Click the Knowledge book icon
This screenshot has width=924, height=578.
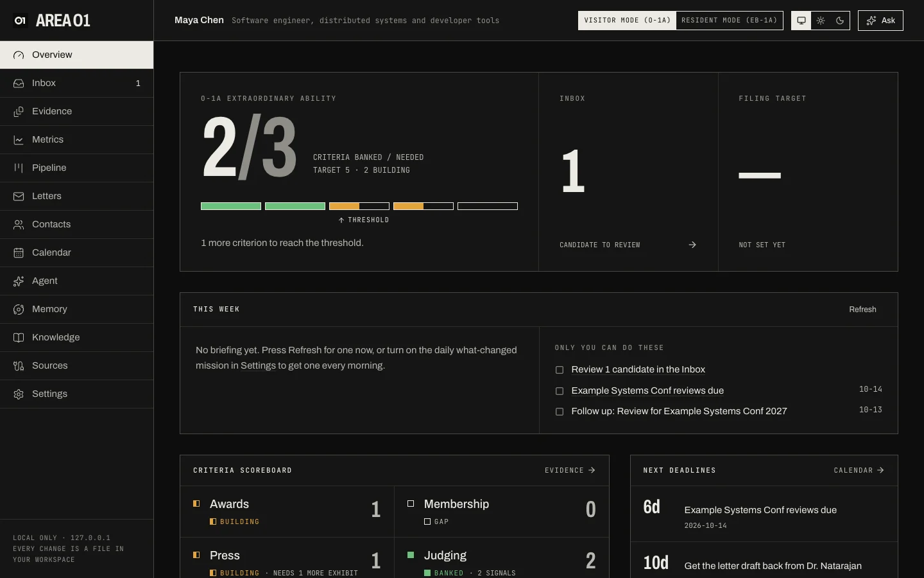coord(19,338)
